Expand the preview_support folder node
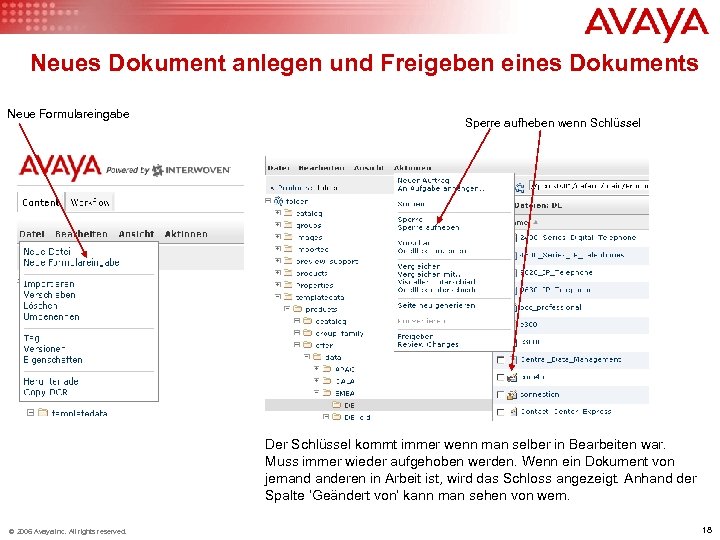The image size is (720, 540). tap(278, 261)
